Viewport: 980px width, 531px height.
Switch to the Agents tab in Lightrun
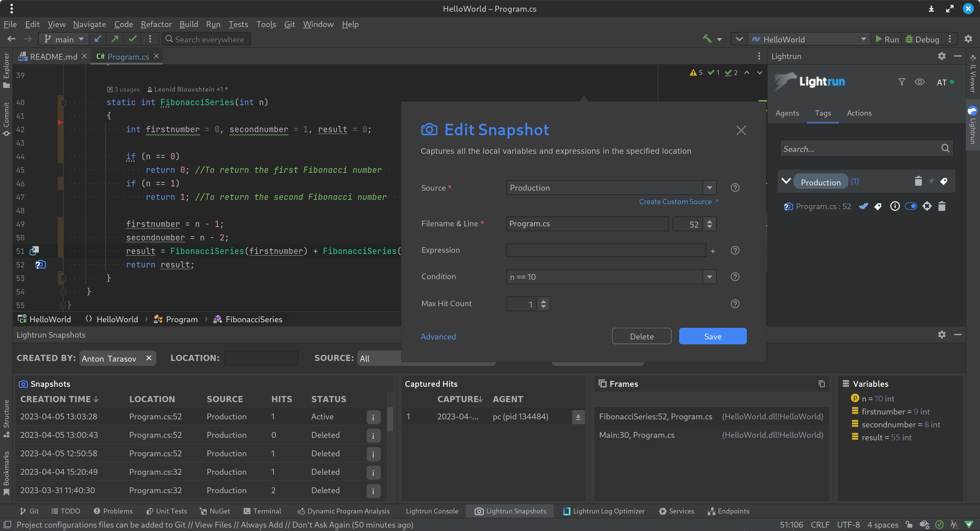[x=787, y=113]
